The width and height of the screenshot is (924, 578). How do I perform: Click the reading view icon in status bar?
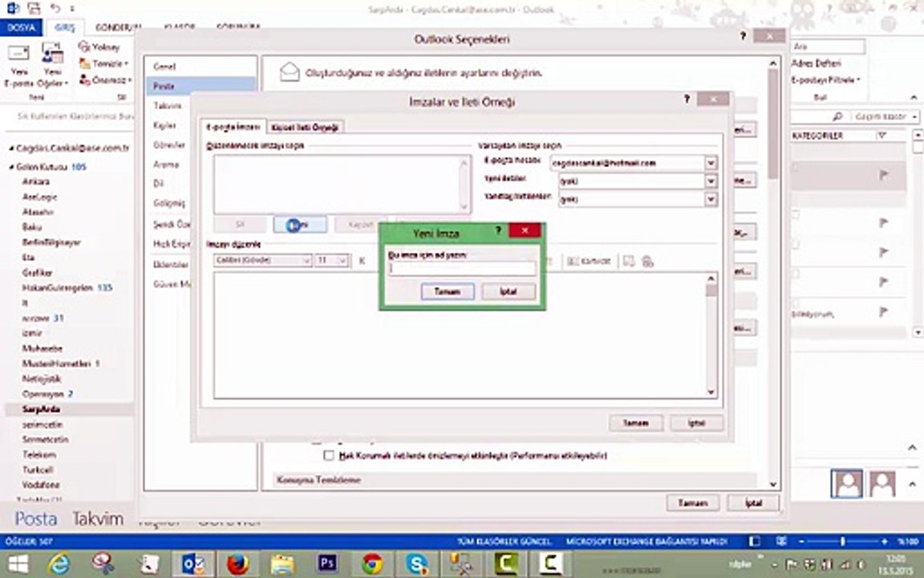[781, 541]
